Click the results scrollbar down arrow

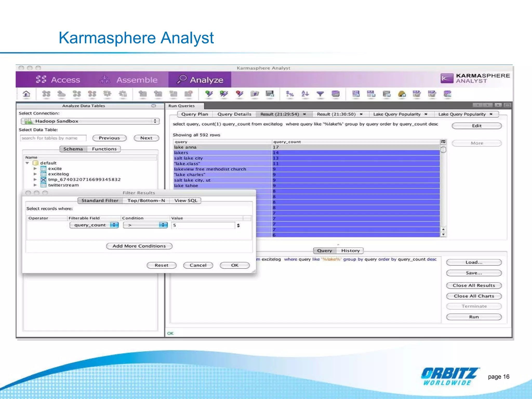(x=443, y=235)
